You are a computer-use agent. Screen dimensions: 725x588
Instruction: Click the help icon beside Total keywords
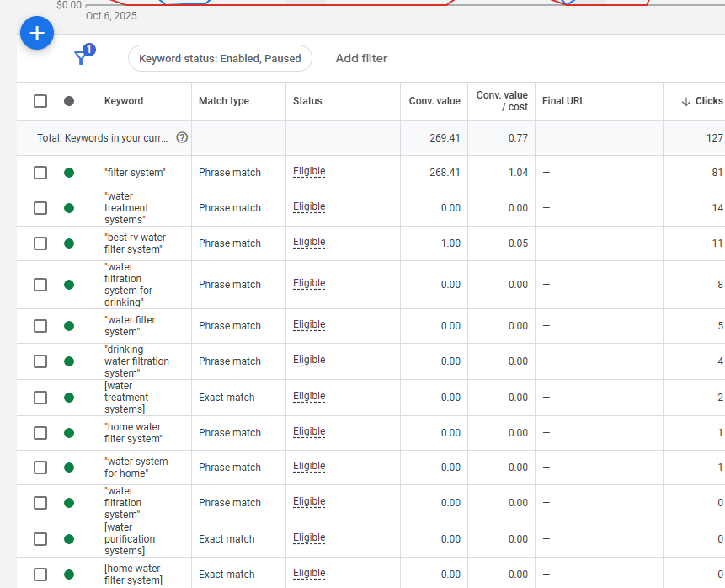click(182, 137)
